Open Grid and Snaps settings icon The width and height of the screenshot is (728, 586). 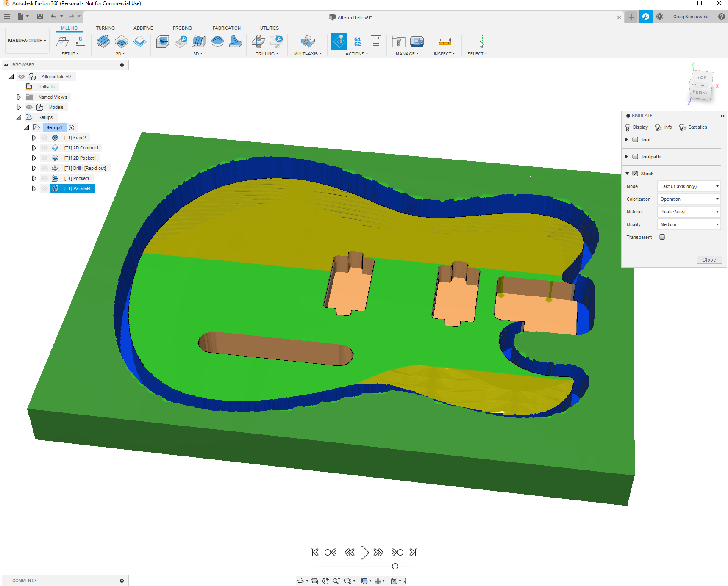click(378, 581)
